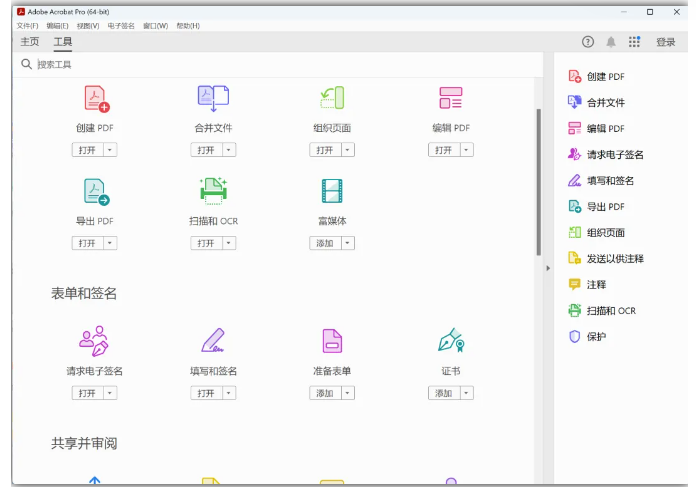
Task: Click the search magnifier icon
Action: [x=26, y=64]
